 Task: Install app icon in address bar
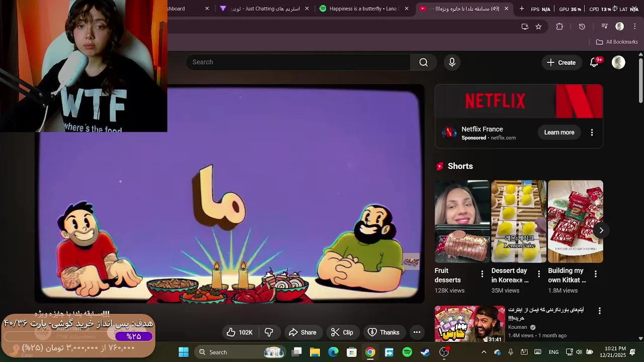coord(525,27)
